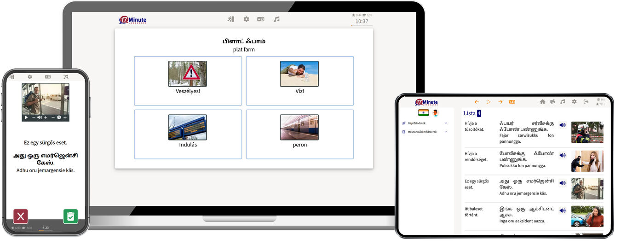Select the Indulás answer card

pos(188,134)
